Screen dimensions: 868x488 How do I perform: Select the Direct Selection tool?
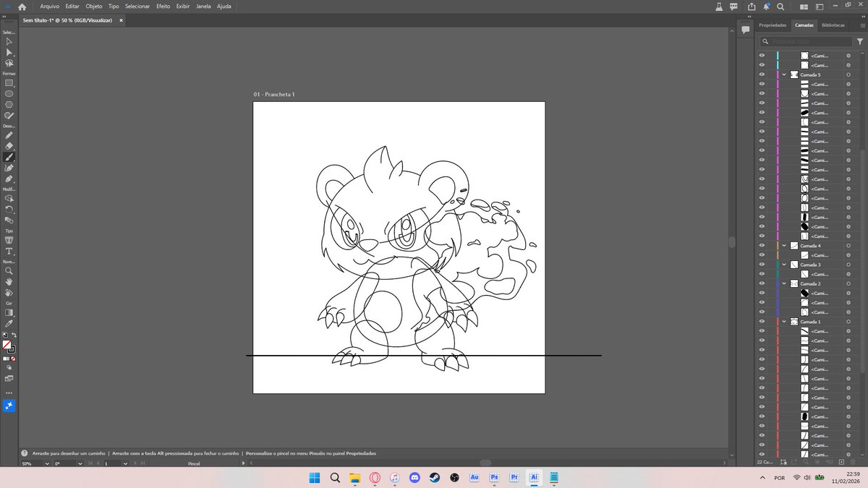(x=9, y=53)
